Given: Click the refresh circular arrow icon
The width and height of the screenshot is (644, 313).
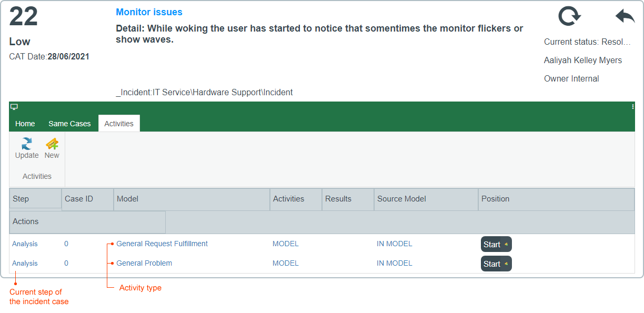Looking at the screenshot, I should 569,16.
